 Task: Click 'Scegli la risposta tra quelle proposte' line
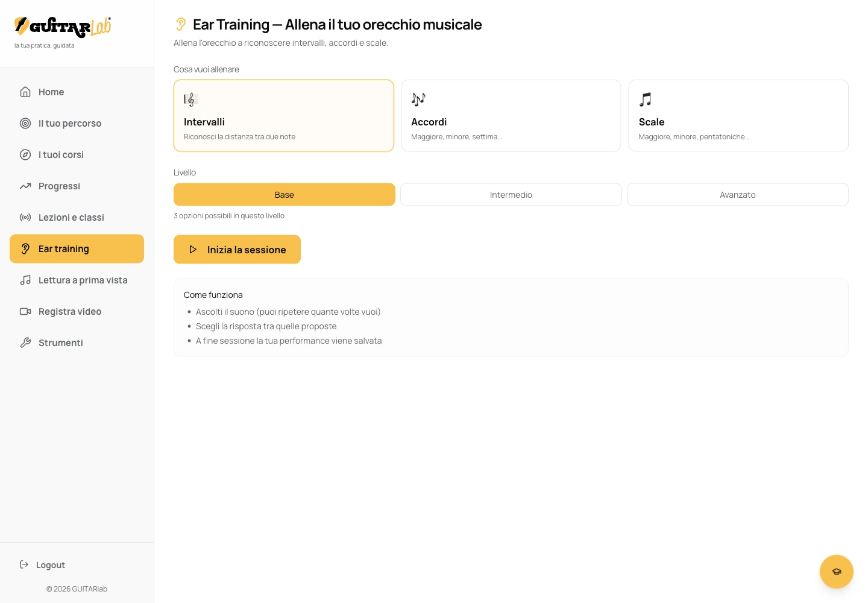pyautogui.click(x=266, y=326)
